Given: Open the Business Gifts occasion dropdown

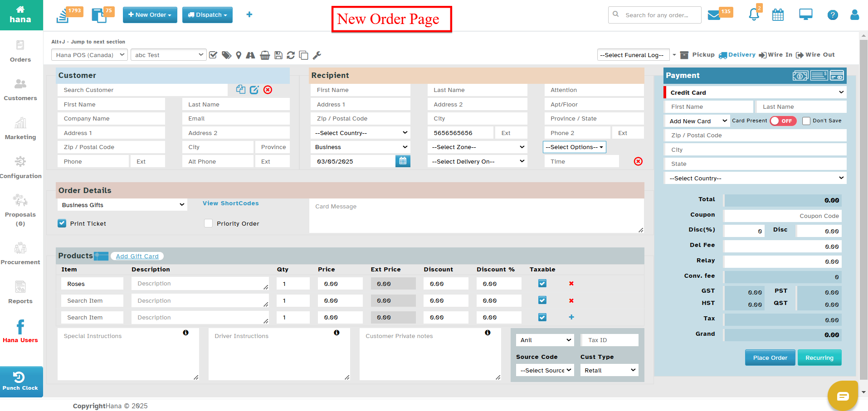Looking at the screenshot, I should pos(122,205).
